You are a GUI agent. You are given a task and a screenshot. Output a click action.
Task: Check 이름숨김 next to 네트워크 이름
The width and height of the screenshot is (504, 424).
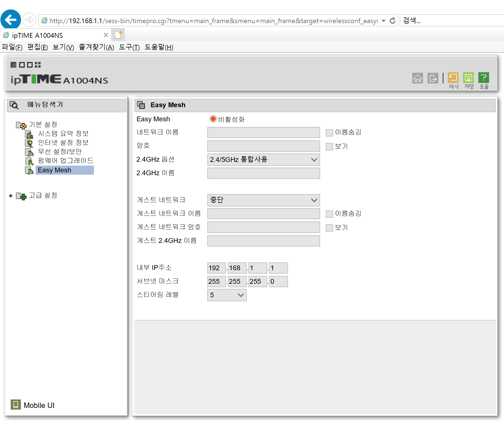click(329, 133)
